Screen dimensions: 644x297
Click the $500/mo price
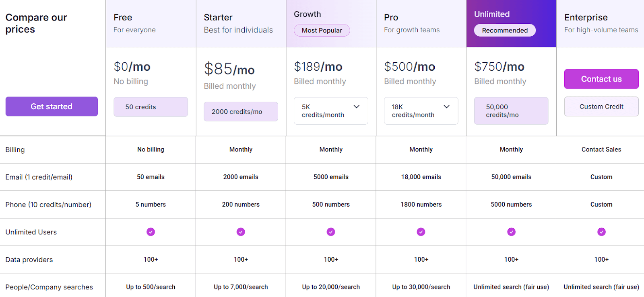410,67
